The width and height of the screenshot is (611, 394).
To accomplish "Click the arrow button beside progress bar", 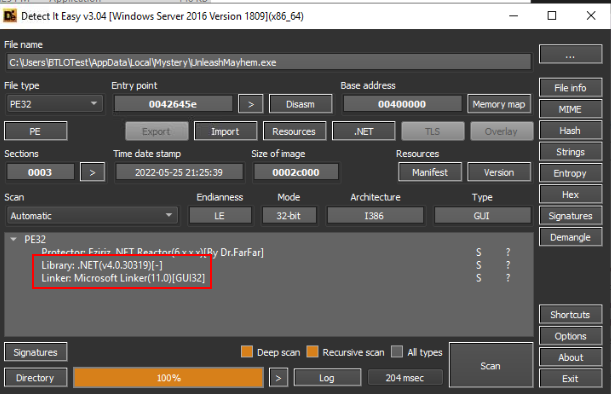I will [278, 378].
